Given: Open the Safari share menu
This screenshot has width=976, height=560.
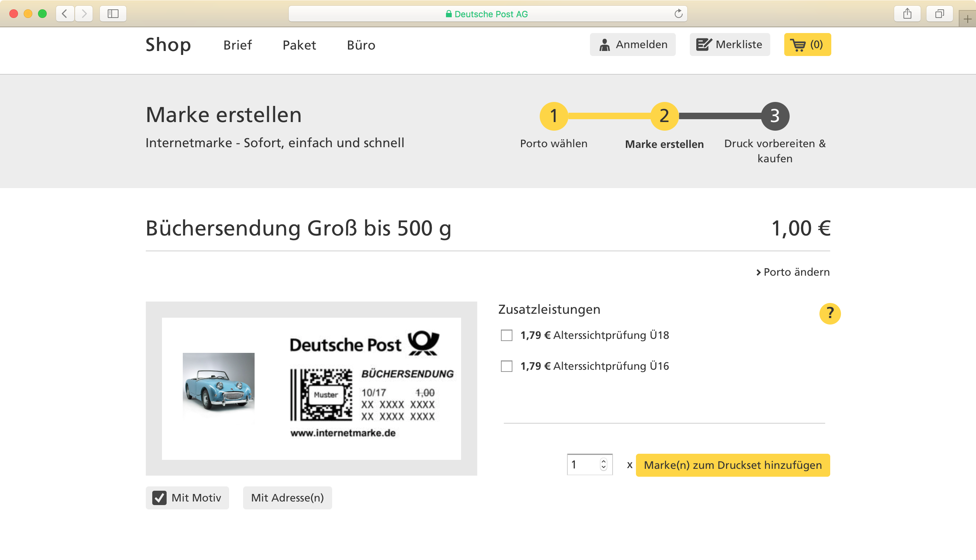Looking at the screenshot, I should 907,14.
